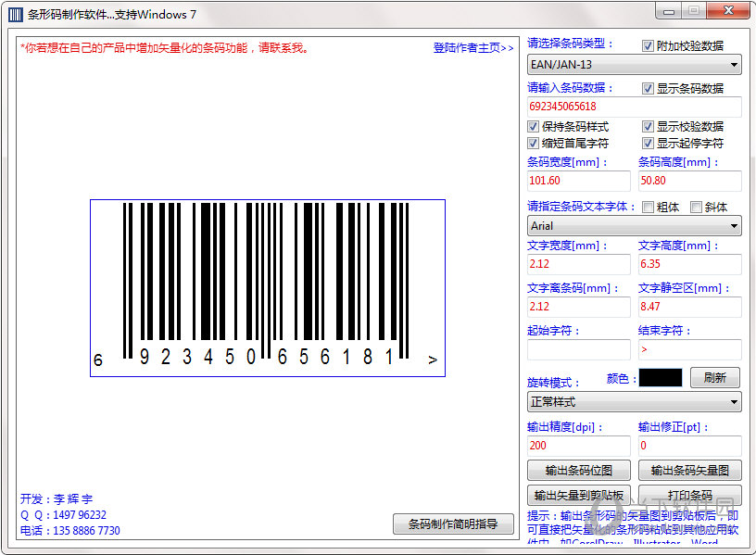Click the barcode preview image
Screen dimensions: 756x555
(x=268, y=288)
